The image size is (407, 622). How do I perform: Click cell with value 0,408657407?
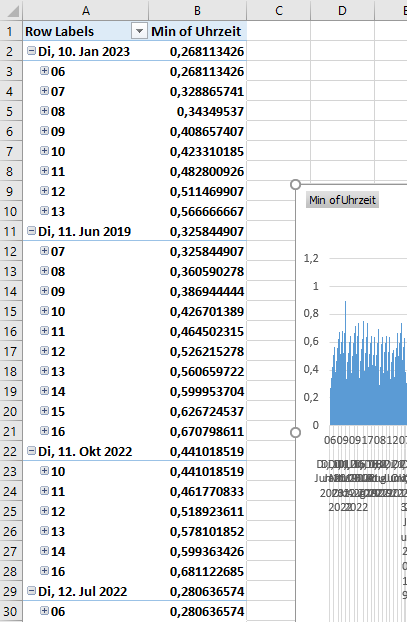click(198, 131)
